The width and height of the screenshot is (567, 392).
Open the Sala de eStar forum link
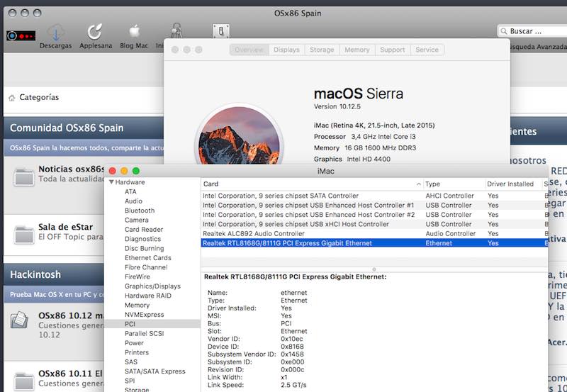coord(65,227)
